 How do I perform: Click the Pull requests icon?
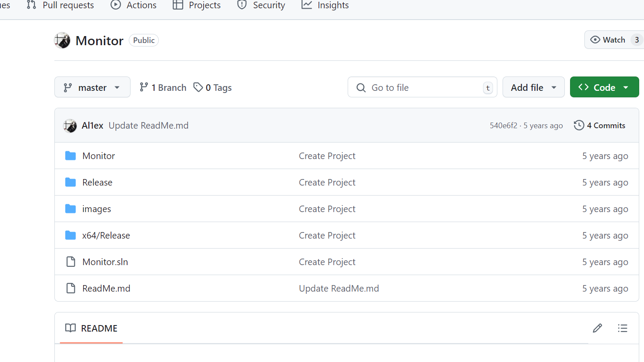pos(31,5)
